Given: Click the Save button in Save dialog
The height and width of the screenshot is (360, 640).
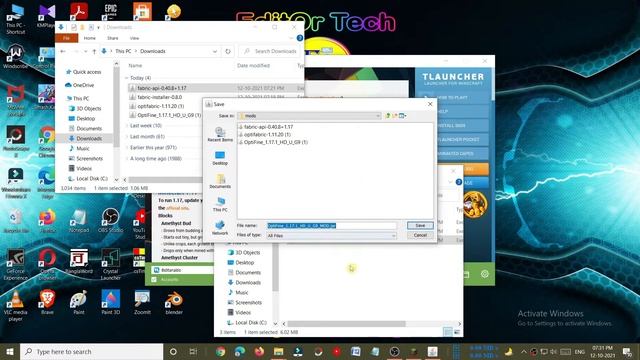Looking at the screenshot, I should [420, 225].
